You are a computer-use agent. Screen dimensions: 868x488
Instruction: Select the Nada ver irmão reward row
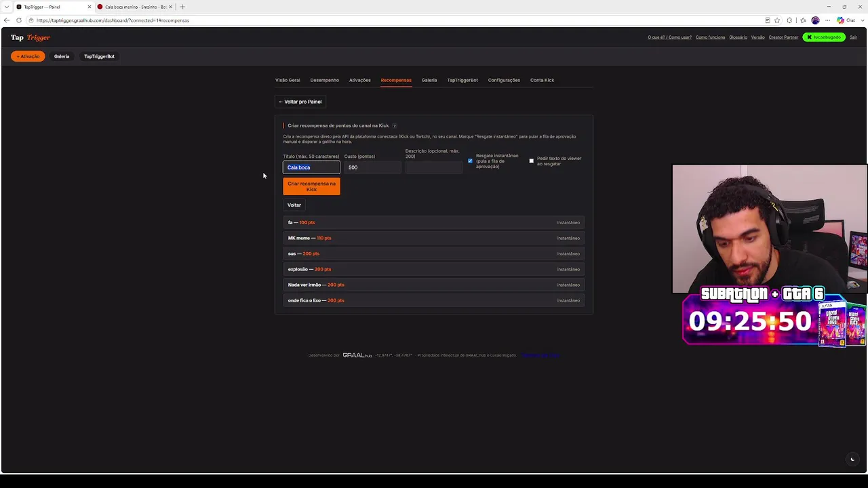pyautogui.click(x=434, y=285)
